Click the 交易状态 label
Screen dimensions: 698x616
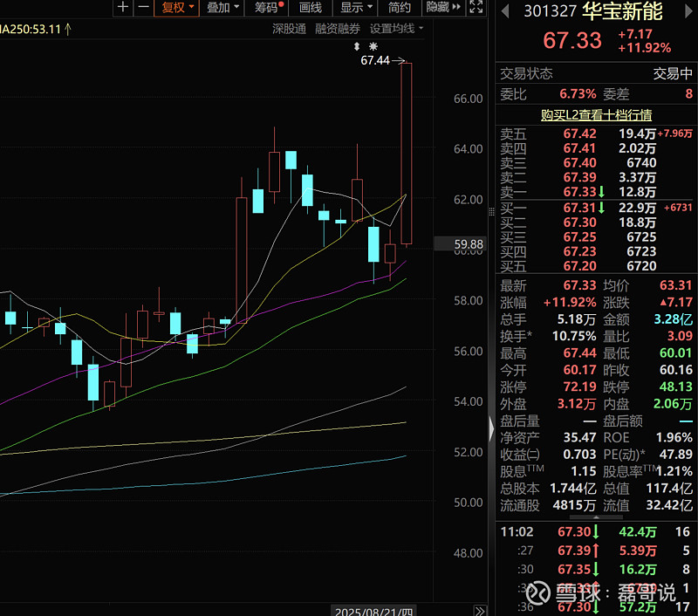pyautogui.click(x=526, y=73)
